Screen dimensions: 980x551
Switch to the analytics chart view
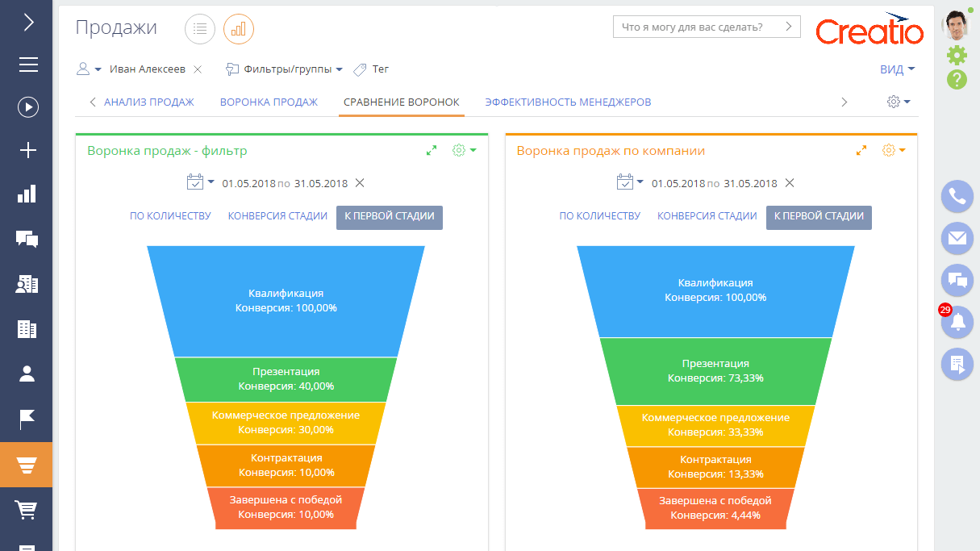click(239, 29)
